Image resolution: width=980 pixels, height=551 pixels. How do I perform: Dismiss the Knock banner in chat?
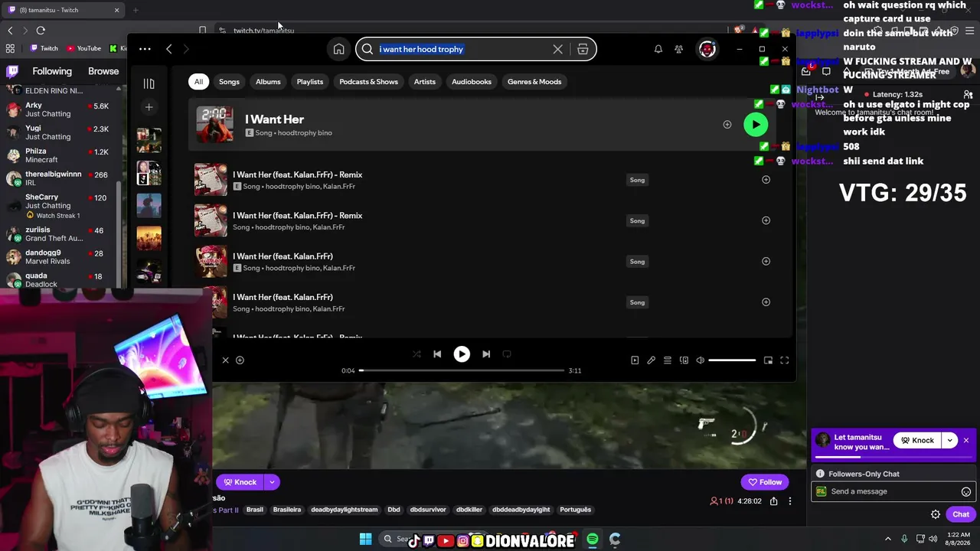(966, 441)
